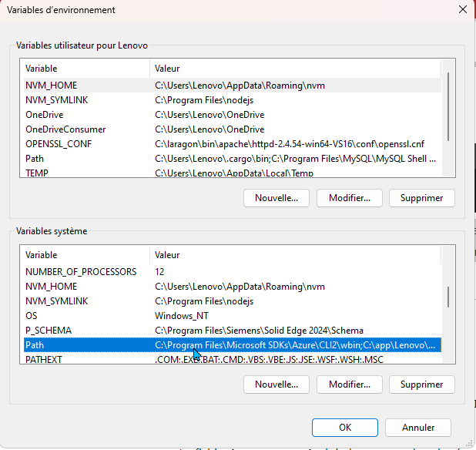
Task: Select NVM_SYMLINK in the system variables list
Action: [x=56, y=301]
